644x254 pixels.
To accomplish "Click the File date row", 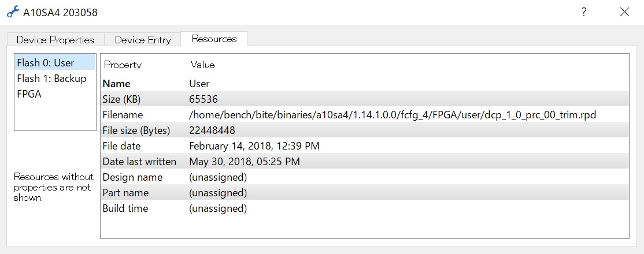I will coord(365,146).
